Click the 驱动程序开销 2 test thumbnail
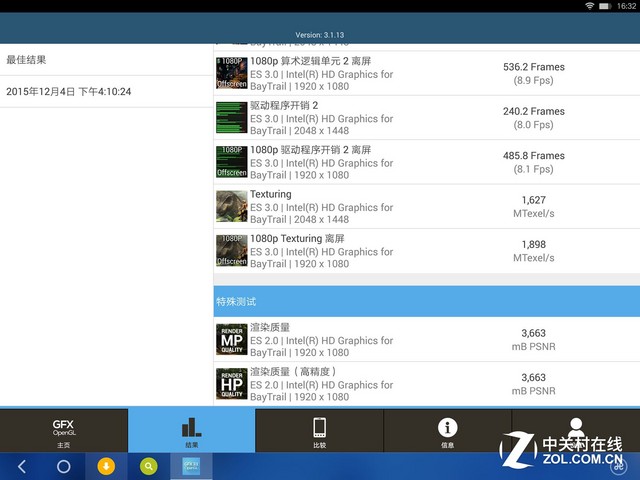Image resolution: width=640 pixels, height=480 pixels. tap(231, 118)
